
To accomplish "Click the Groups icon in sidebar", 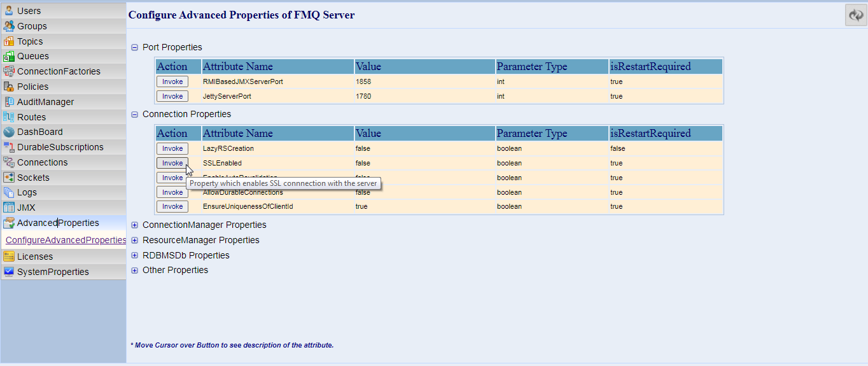I will point(8,26).
